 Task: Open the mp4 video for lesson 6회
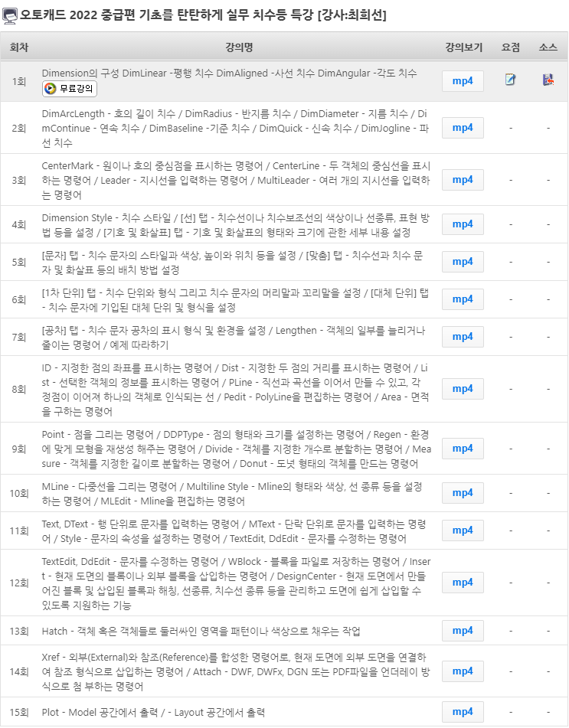coord(463,299)
